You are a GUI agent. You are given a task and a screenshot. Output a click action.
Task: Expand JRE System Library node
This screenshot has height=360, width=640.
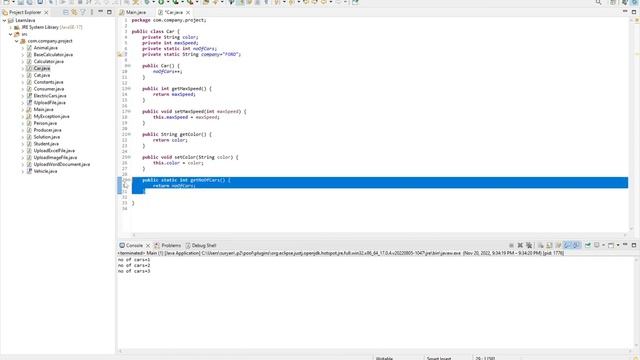point(11,27)
